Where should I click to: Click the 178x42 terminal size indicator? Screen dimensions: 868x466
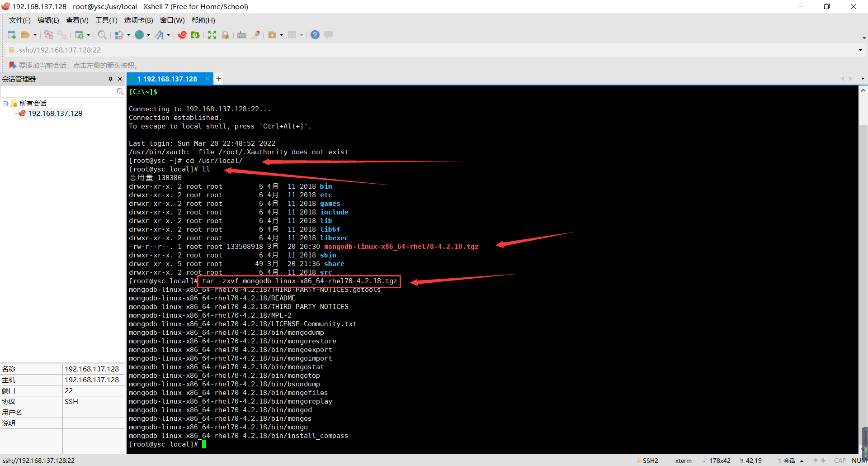(x=717, y=461)
